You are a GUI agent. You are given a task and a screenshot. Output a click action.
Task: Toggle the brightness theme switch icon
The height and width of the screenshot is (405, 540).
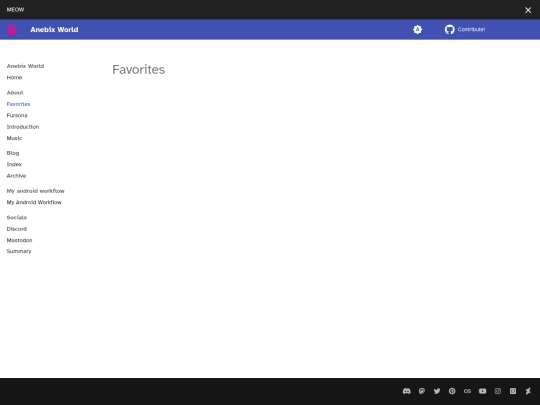pyautogui.click(x=417, y=30)
